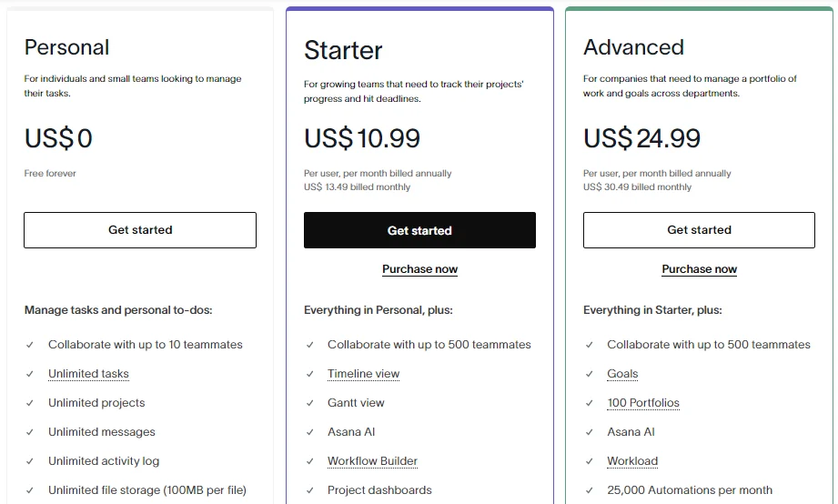The height and width of the screenshot is (504, 838).
Task: Open the 100 Portfolios feature link
Action: click(x=643, y=403)
